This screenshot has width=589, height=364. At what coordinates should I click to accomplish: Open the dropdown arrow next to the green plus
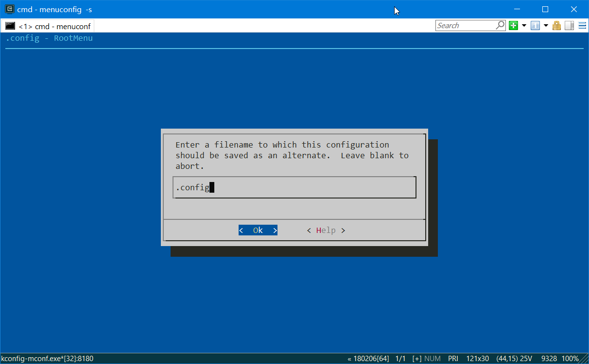[x=524, y=25]
